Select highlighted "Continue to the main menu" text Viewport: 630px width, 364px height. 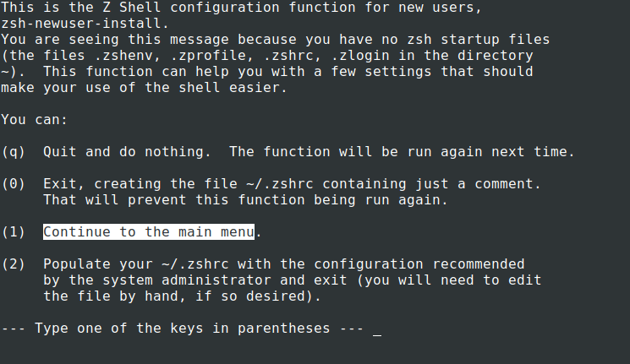149,231
